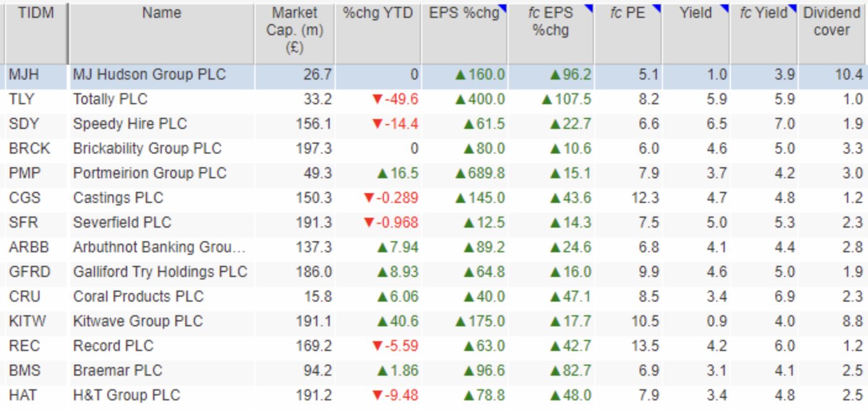Viewport: 868px width, 417px height.
Task: Select the HAT ticker cell
Action: pos(23,395)
